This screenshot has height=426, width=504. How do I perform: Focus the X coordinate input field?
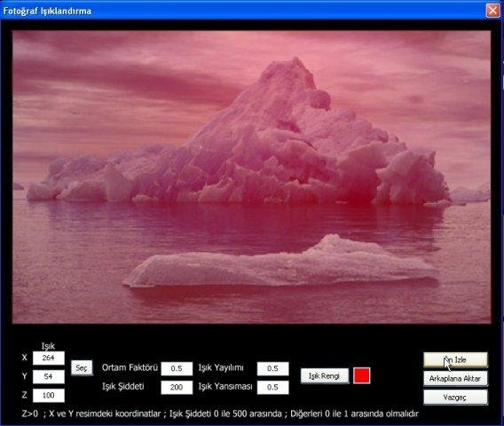[x=49, y=358]
